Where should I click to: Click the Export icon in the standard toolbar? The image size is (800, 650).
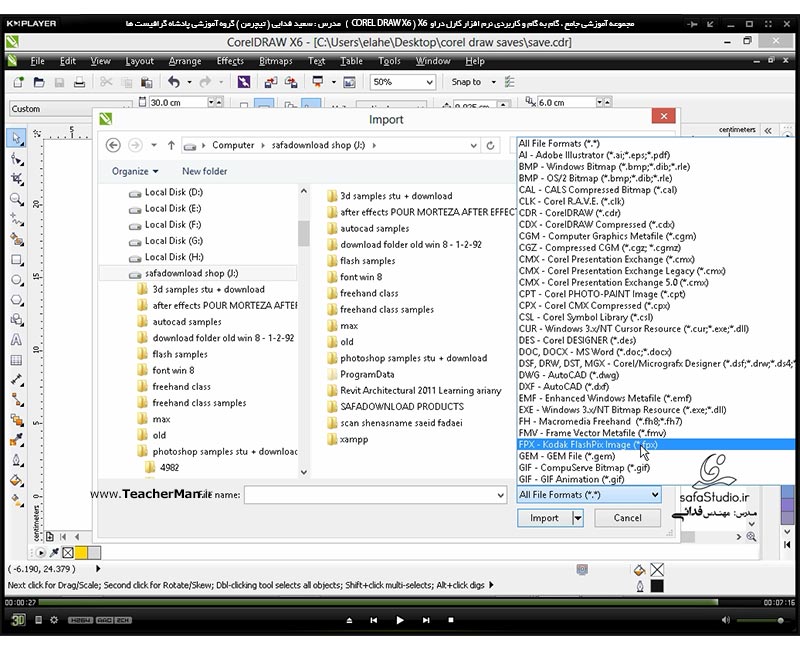coord(291,82)
